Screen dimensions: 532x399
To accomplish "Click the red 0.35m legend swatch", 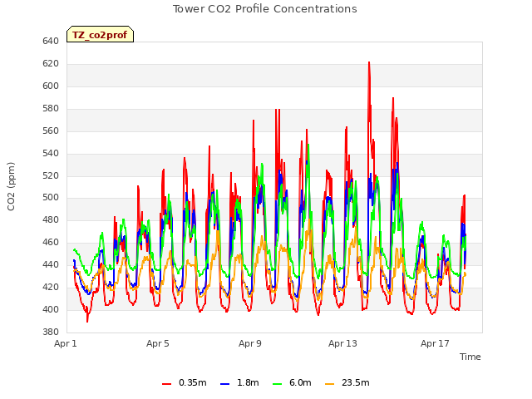I will coord(166,384).
